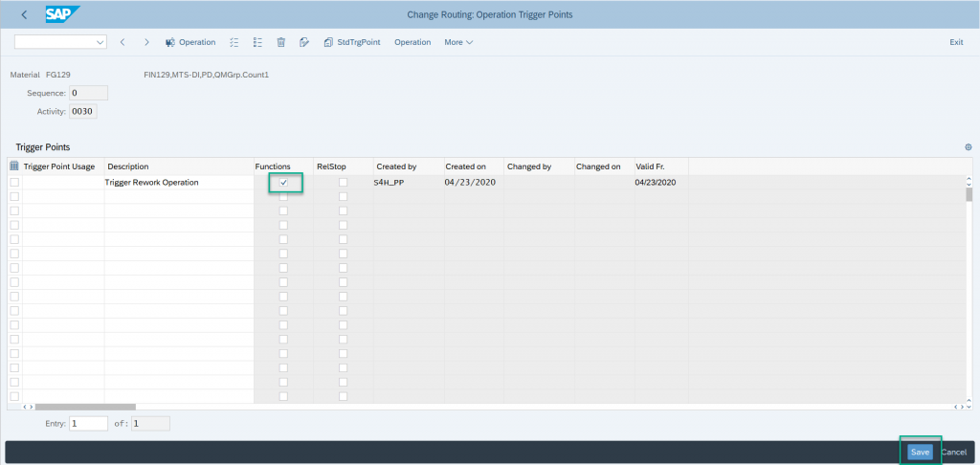Toggle Functions checkbox for Trigger Rework Operation

pos(283,183)
